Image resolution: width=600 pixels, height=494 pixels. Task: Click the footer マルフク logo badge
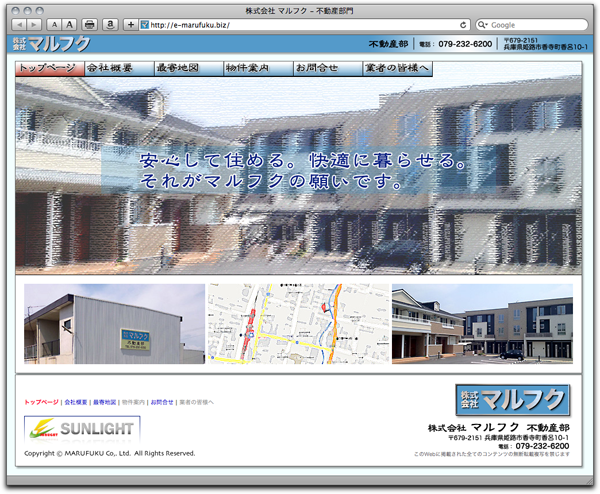(x=513, y=400)
